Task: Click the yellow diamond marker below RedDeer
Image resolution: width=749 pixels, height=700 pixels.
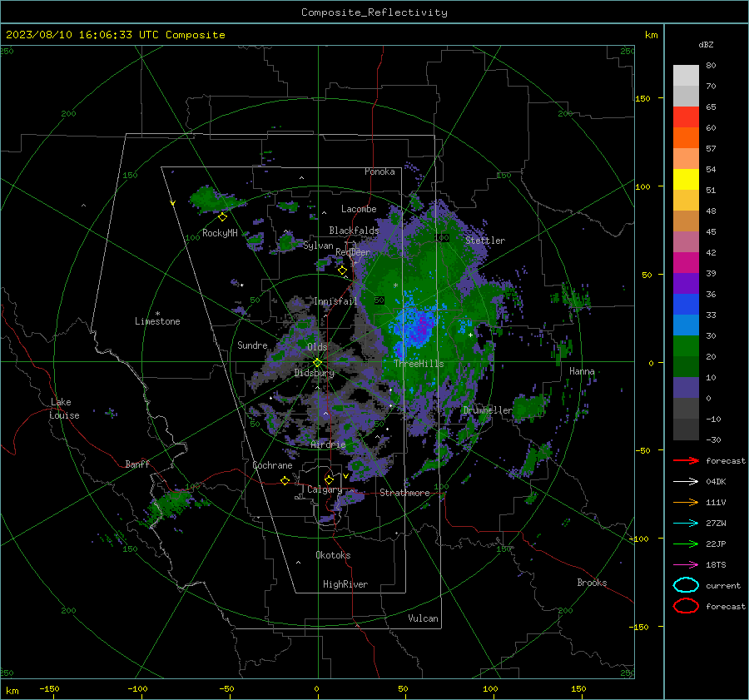Action: point(342,271)
